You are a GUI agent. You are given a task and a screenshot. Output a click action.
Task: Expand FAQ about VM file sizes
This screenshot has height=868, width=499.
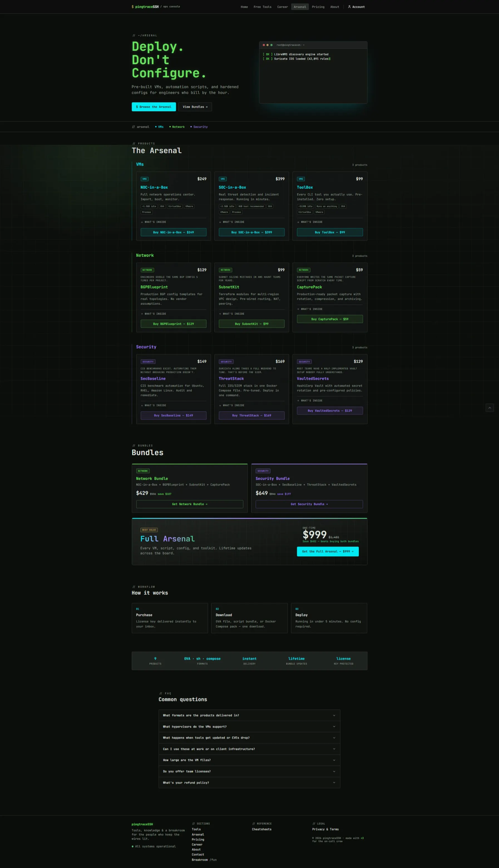(x=250, y=760)
